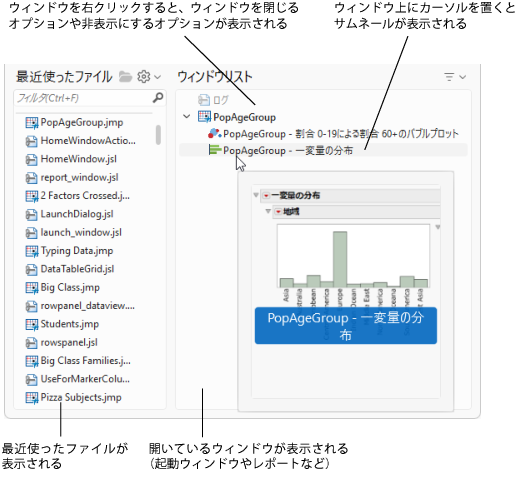
Task: Click the script icon for HomeWindow.jsl
Action: click(x=31, y=160)
